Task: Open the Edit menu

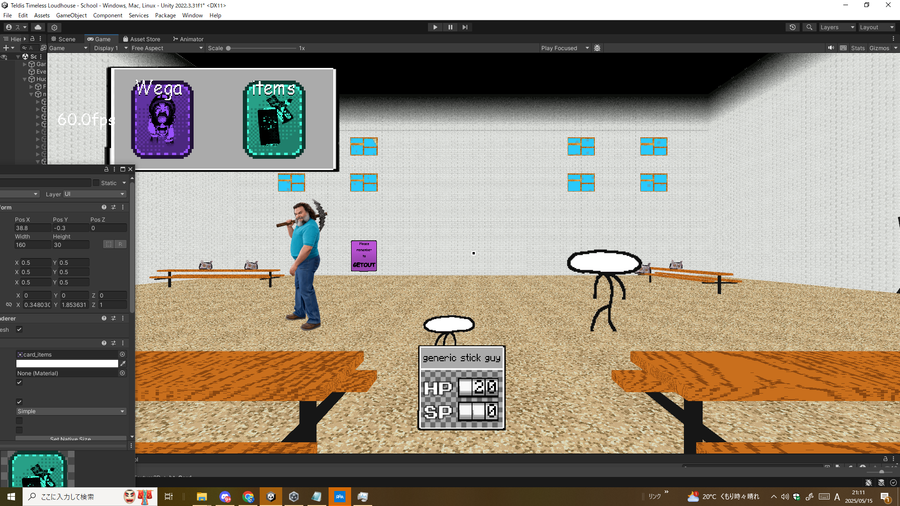Action: pos(23,15)
